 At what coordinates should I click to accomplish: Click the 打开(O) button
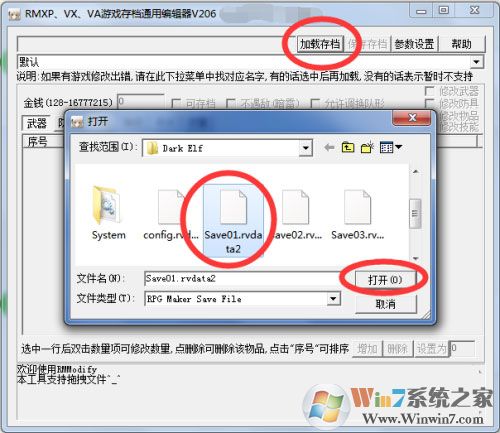pyautogui.click(x=385, y=279)
